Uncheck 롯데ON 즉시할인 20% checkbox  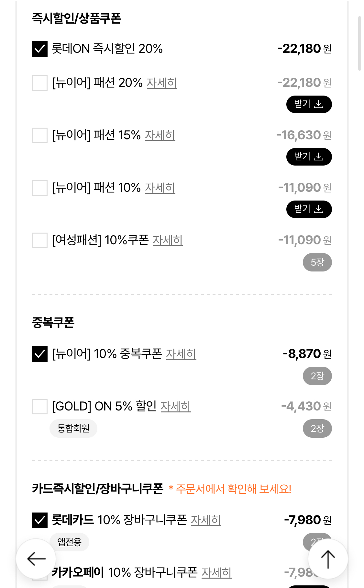40,49
